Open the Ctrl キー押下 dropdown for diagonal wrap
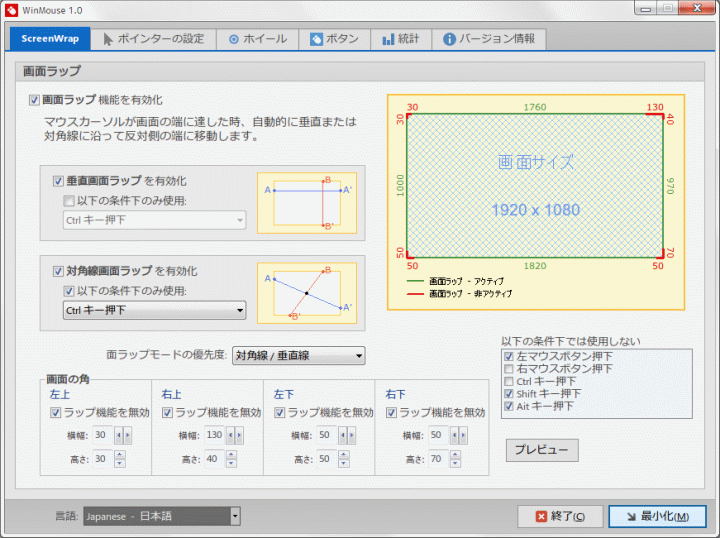720x538 pixels. [154, 310]
